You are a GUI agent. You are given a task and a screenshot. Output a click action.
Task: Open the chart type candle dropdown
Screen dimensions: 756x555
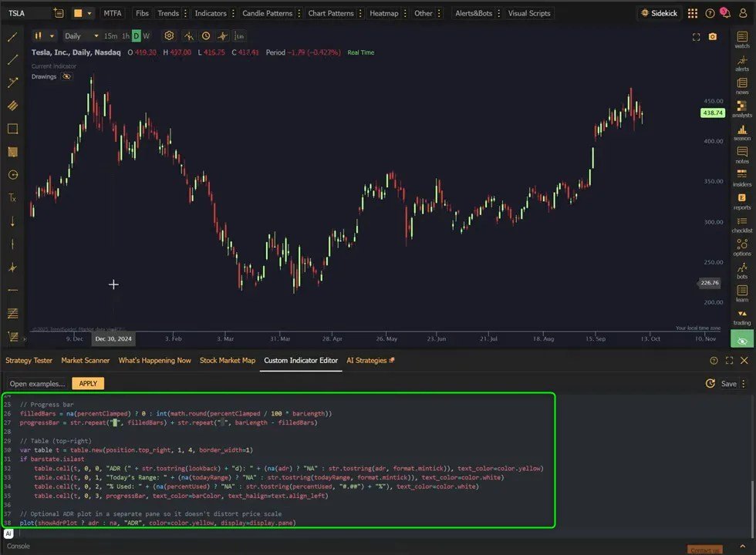tap(44, 35)
